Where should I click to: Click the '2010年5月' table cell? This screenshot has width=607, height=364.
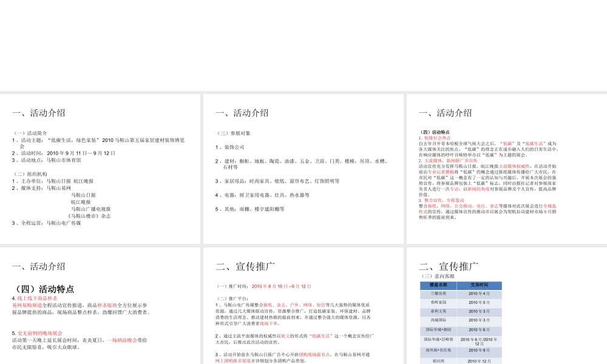(x=480, y=303)
